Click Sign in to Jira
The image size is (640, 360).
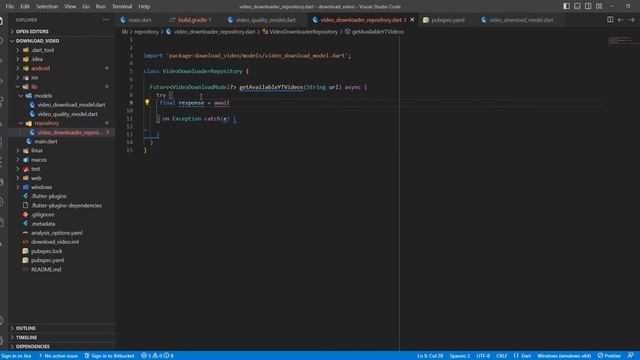[16, 356]
